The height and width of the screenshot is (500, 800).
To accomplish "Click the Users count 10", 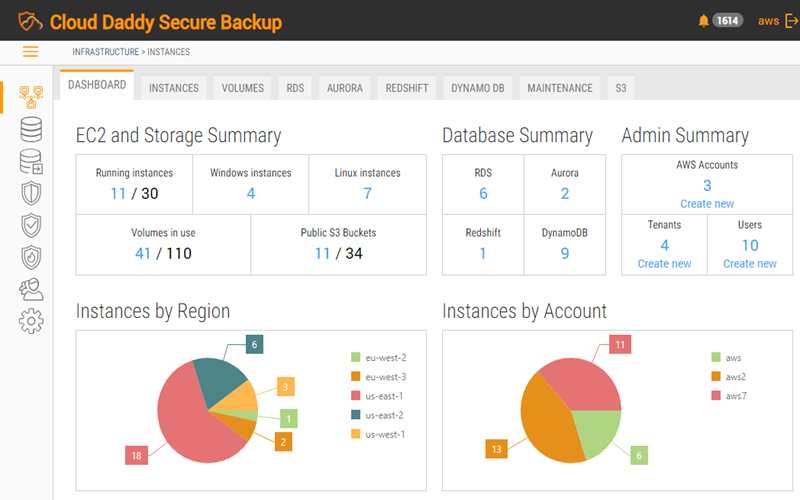I will [750, 245].
